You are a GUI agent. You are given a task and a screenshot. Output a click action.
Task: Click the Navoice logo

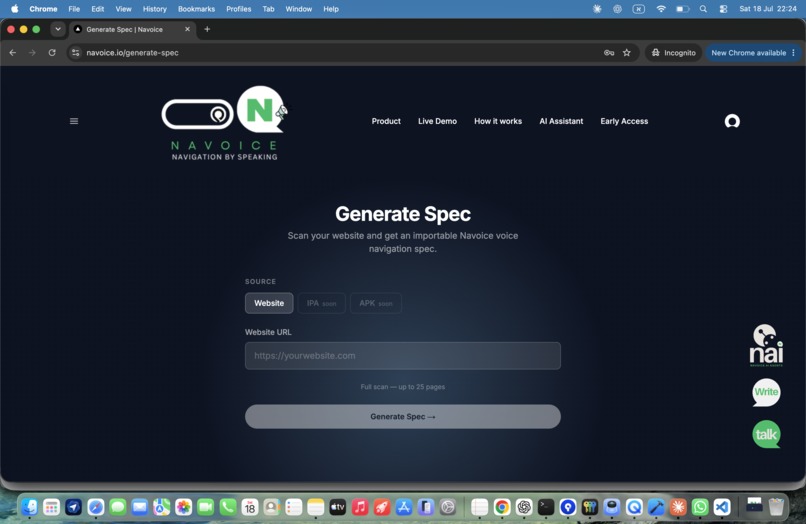225,123
